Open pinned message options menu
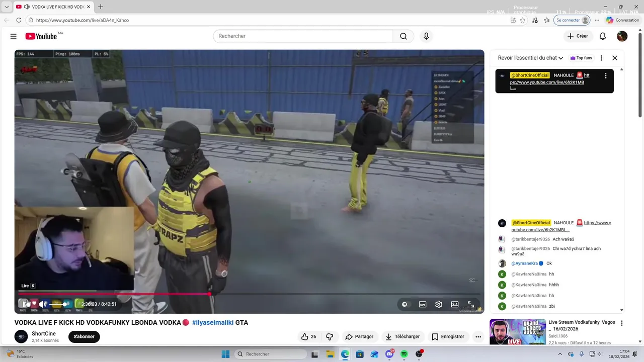Image resolution: width=644 pixels, height=362 pixels. [605, 76]
